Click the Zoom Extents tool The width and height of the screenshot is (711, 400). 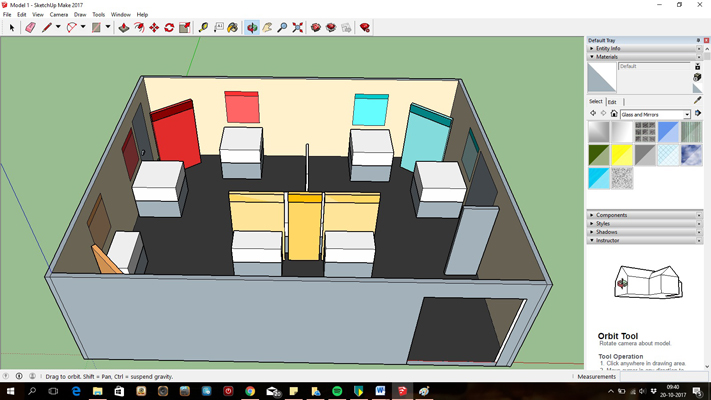point(297,28)
